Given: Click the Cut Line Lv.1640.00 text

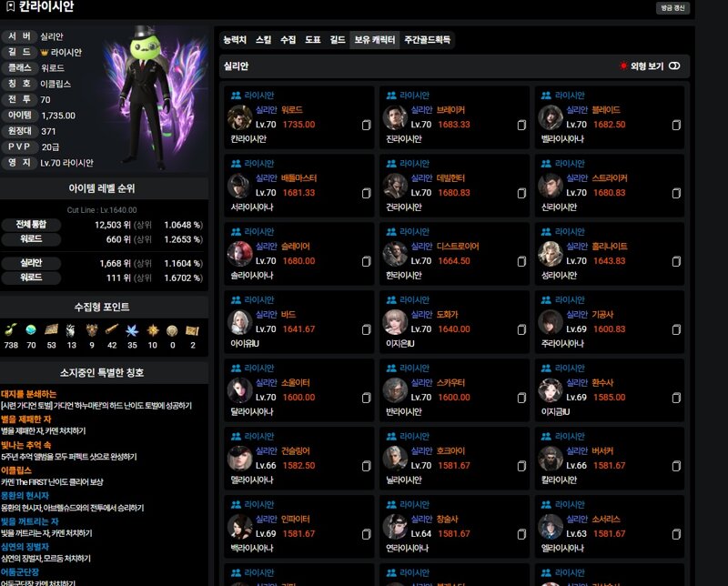Looking at the screenshot, I should [x=102, y=210].
